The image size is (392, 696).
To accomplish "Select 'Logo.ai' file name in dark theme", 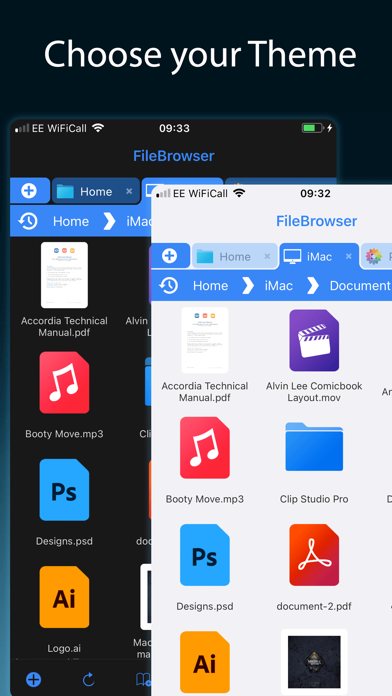I will 64,649.
